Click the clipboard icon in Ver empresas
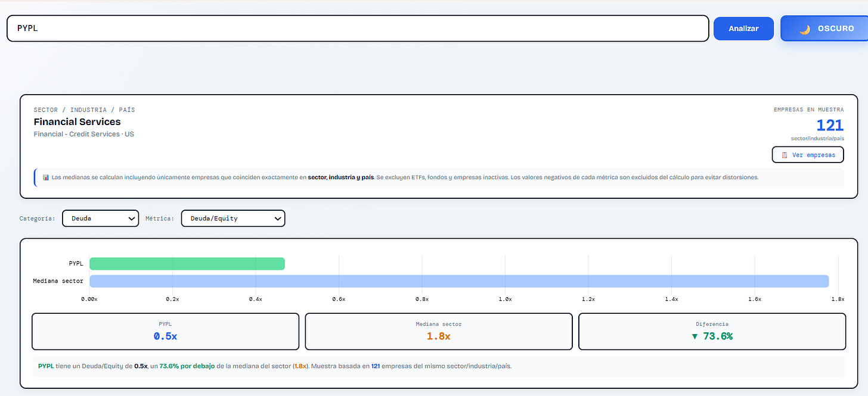This screenshot has height=396, width=868. tap(785, 155)
